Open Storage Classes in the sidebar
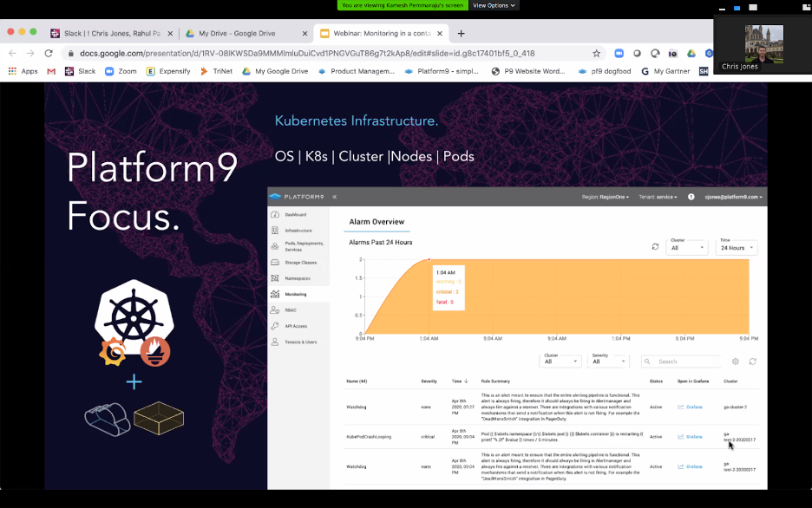 (x=298, y=263)
